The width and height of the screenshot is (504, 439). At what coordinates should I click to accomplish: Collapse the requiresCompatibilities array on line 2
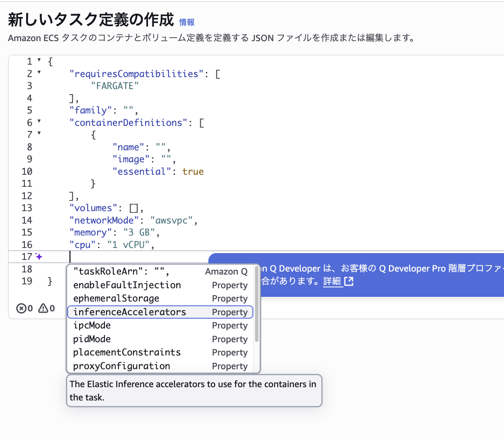coord(39,72)
